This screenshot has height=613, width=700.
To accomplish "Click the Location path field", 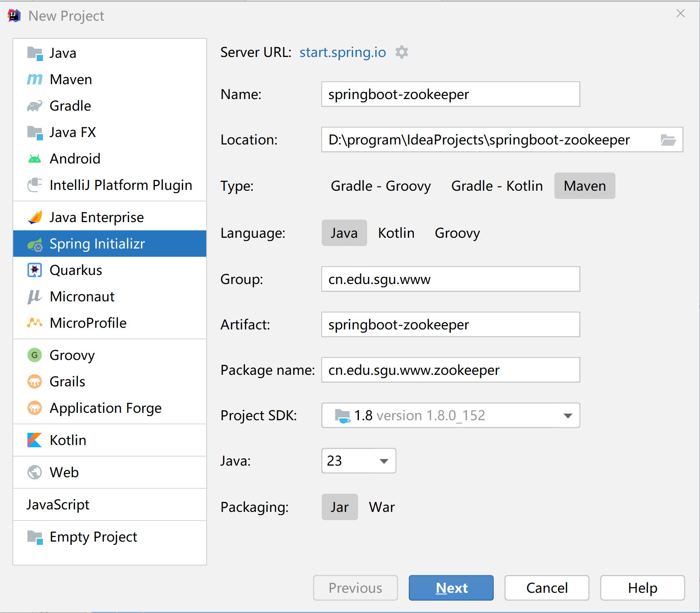I will click(x=502, y=140).
